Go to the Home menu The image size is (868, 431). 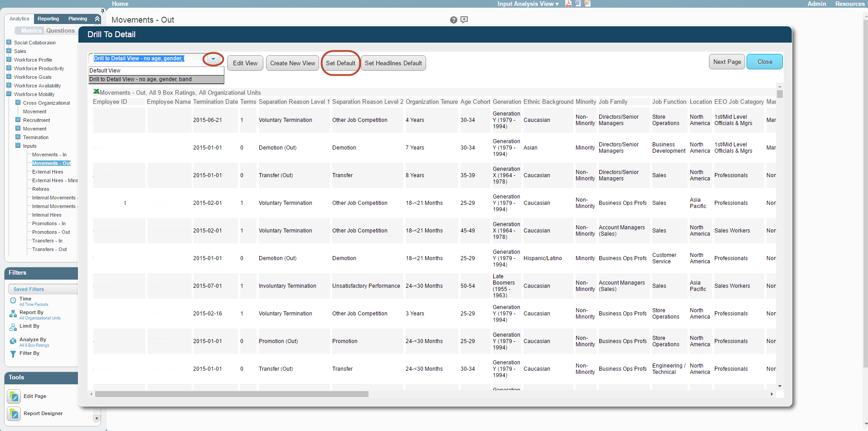pos(120,4)
